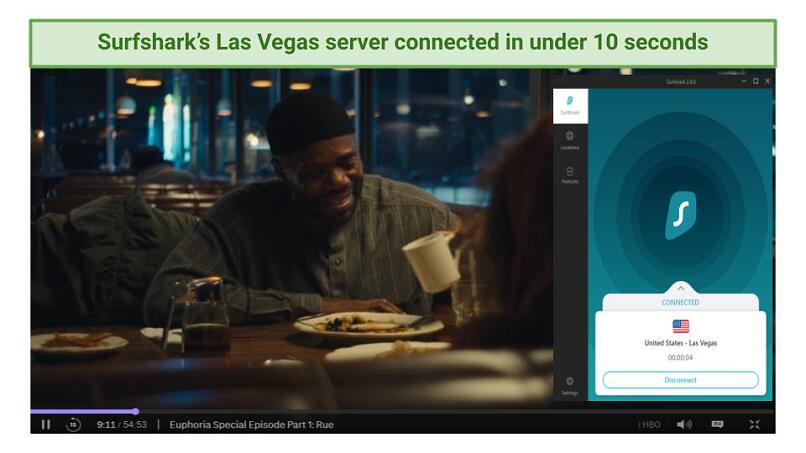806x453 pixels.
Task: Click the HBO label in player bar
Action: coord(649,425)
